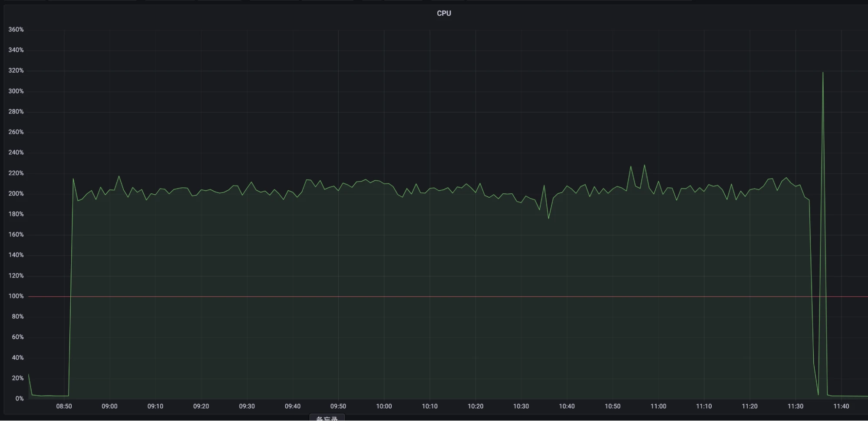Click the partially visible 备忘录 tab at bottom
This screenshot has height=421, width=868.
(327, 418)
